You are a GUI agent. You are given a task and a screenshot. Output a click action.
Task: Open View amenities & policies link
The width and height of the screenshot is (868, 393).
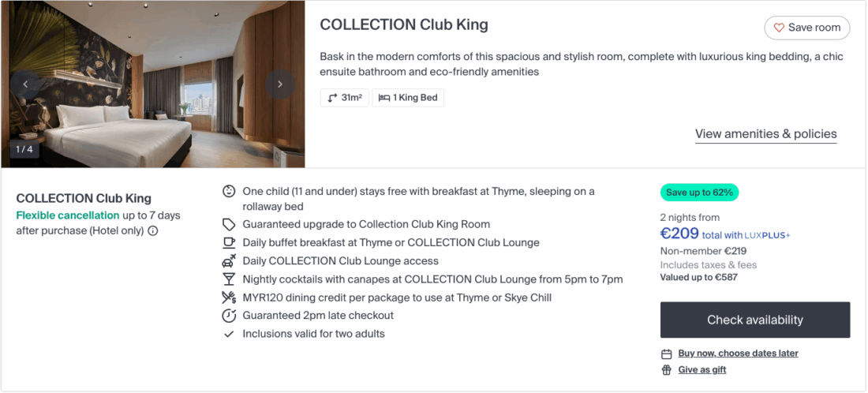pyautogui.click(x=765, y=134)
